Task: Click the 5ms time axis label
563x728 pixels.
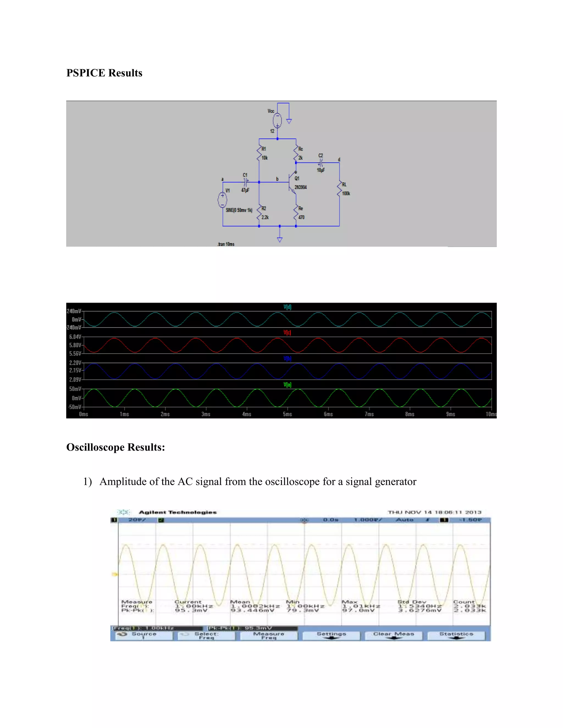Action: [x=288, y=414]
